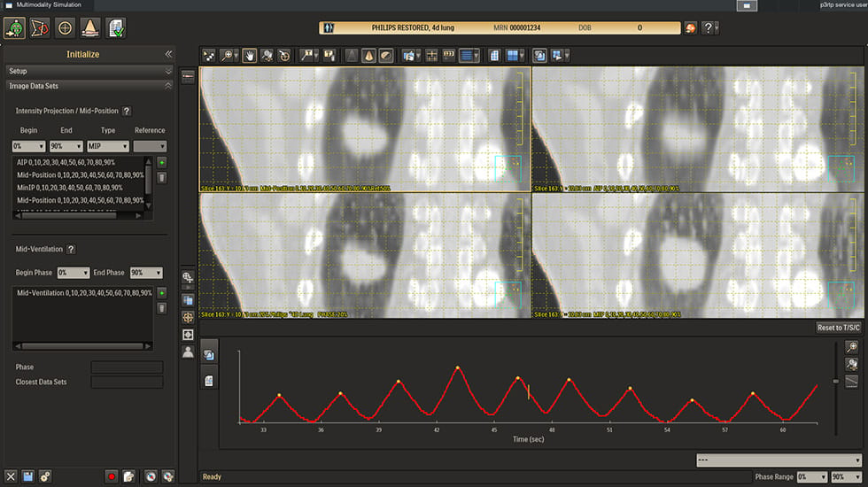Screen dimensions: 868x487
Task: Click the image fusion overlay icon
Action: pyautogui.click(x=539, y=55)
